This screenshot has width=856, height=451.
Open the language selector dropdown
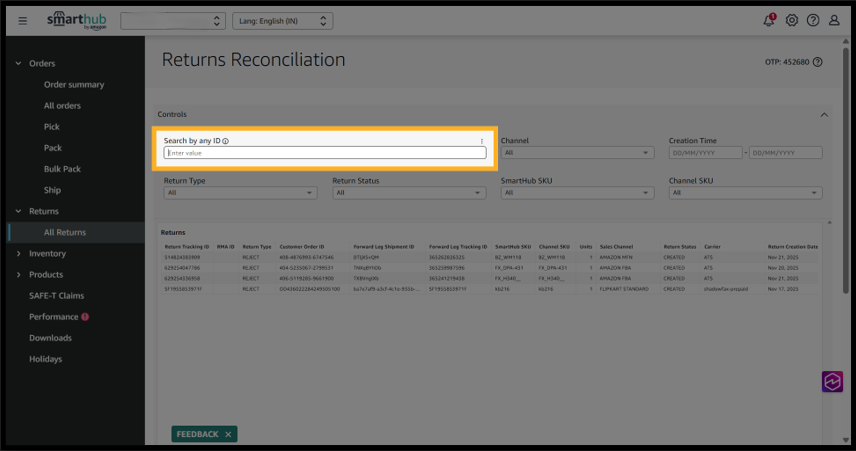click(282, 21)
